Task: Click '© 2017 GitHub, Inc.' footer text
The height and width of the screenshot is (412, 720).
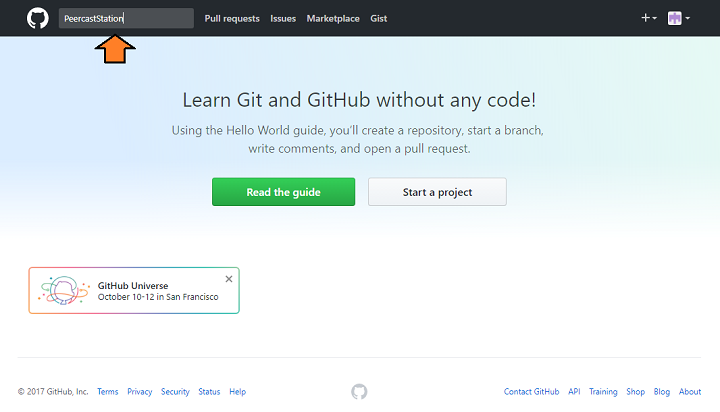Action: (x=53, y=392)
